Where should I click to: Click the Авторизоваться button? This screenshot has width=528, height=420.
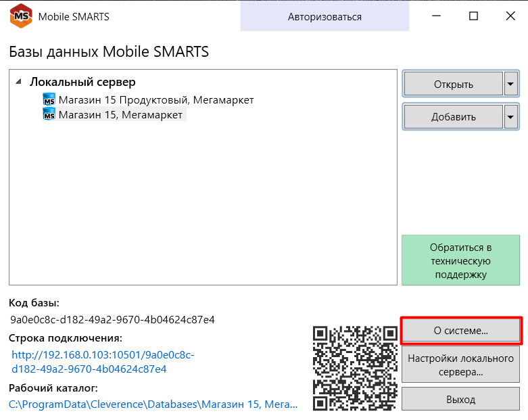pos(325,16)
